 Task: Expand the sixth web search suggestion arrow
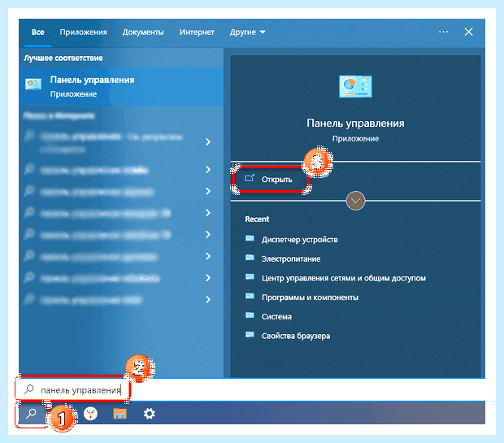click(208, 256)
